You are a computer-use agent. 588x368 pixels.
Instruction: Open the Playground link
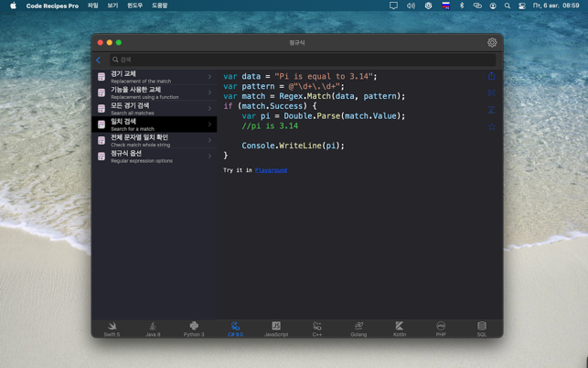click(x=271, y=170)
